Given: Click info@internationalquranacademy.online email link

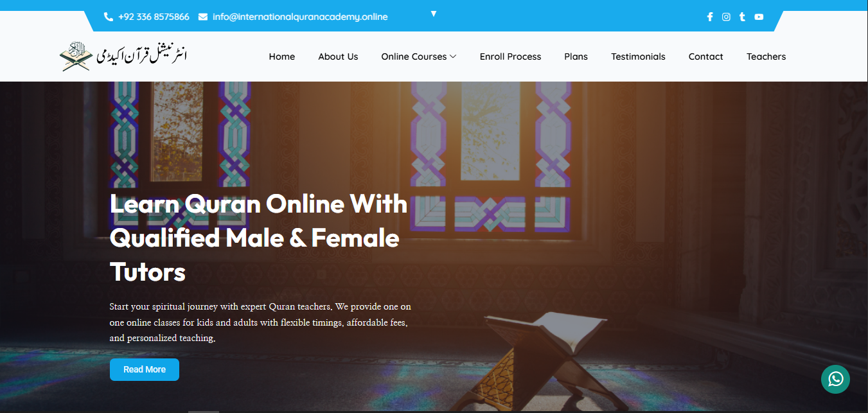Looking at the screenshot, I should pos(300,17).
